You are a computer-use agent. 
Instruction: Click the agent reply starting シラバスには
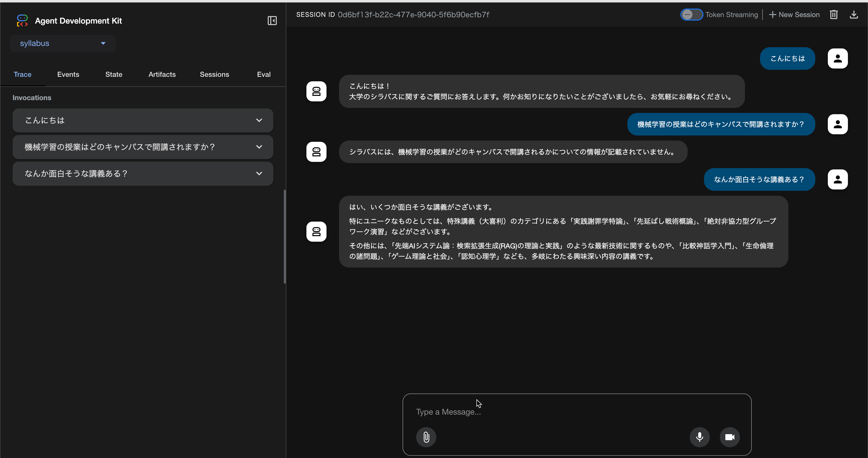[513, 152]
